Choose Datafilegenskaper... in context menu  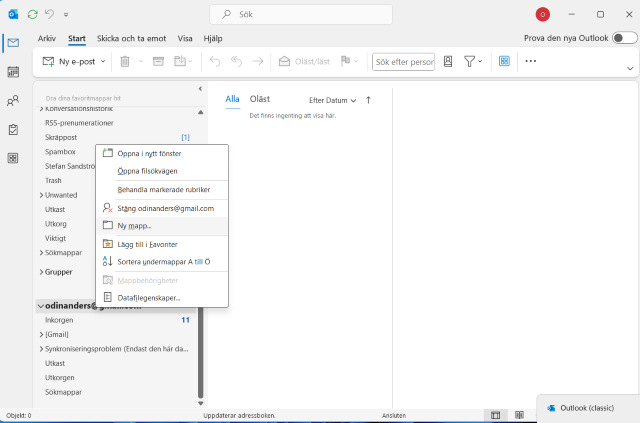click(x=162, y=298)
